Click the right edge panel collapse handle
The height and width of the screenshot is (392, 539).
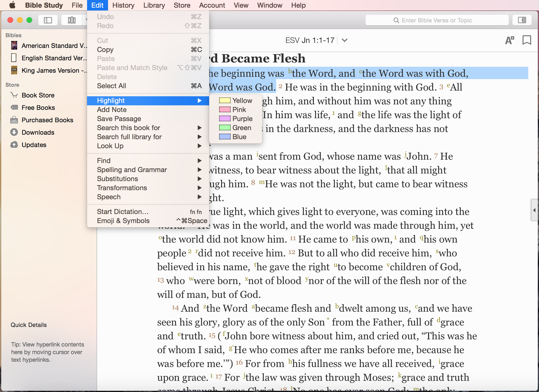(534, 210)
